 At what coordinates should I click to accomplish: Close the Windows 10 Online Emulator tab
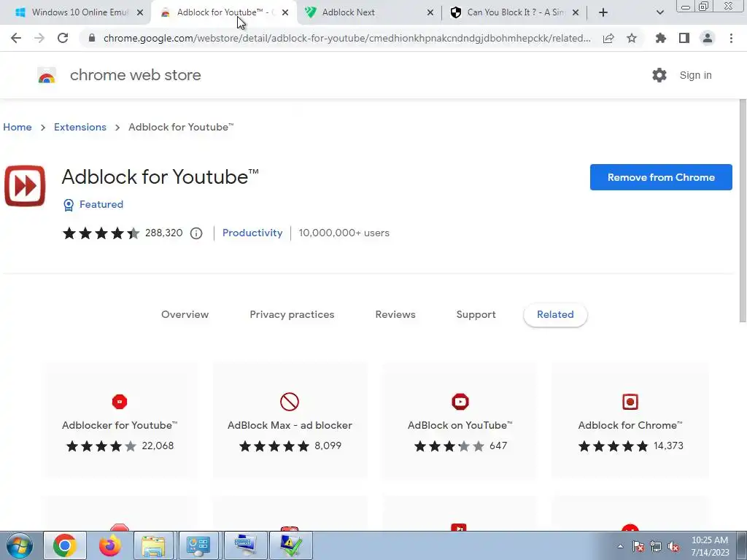pyautogui.click(x=140, y=12)
